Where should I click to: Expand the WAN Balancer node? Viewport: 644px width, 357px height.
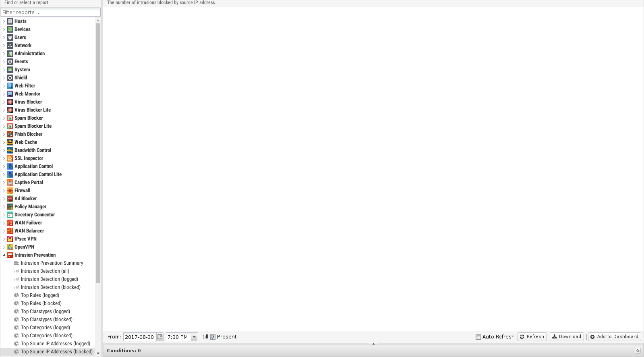click(4, 231)
